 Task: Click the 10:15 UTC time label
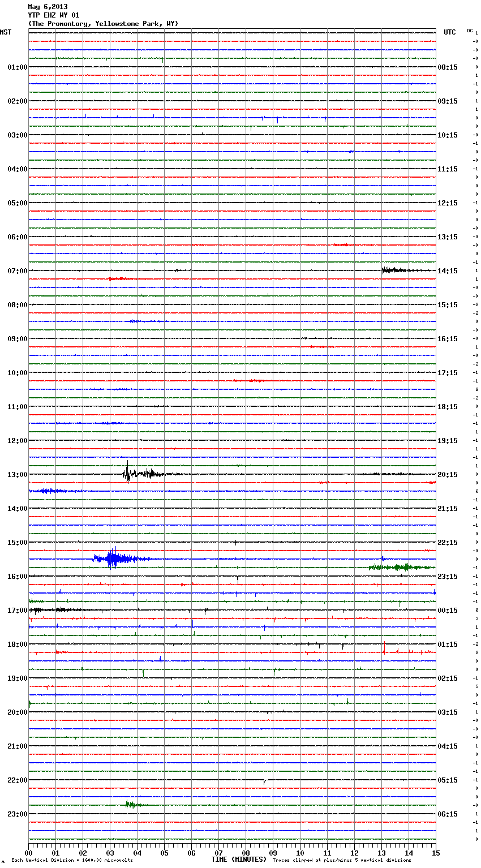tap(448, 135)
